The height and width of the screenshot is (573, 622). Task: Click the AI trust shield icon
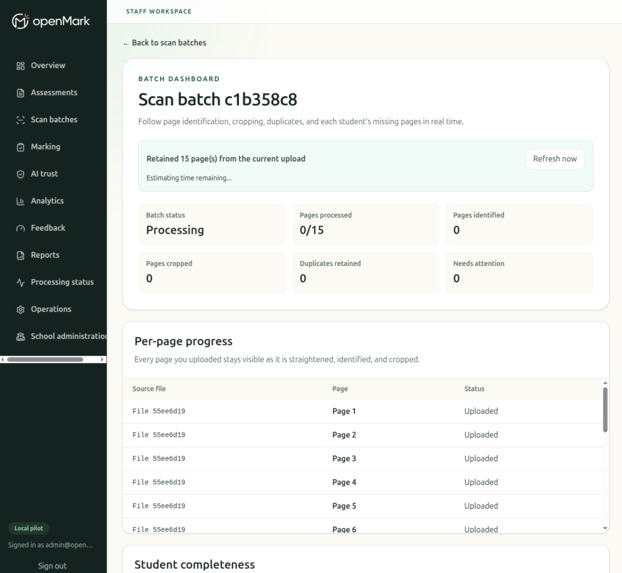pyautogui.click(x=20, y=174)
